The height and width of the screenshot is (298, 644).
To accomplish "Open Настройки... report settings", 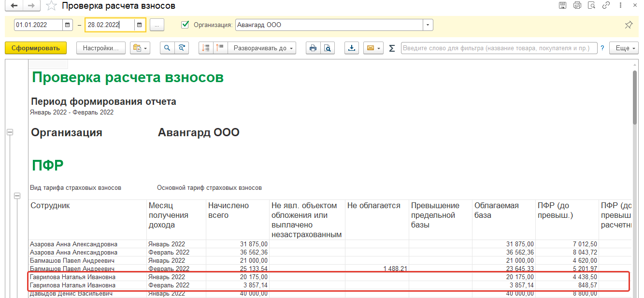I will [100, 48].
